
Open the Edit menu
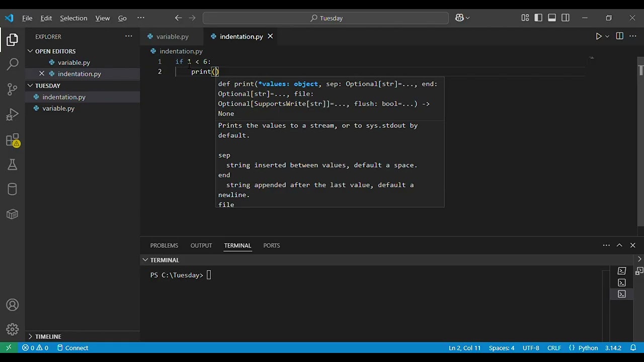point(46,18)
